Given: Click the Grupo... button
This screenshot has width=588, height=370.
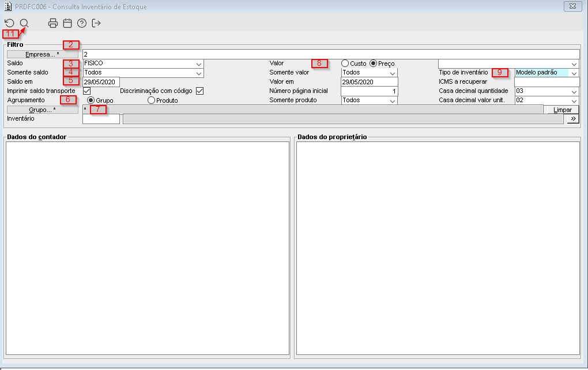Looking at the screenshot, I should (43, 110).
